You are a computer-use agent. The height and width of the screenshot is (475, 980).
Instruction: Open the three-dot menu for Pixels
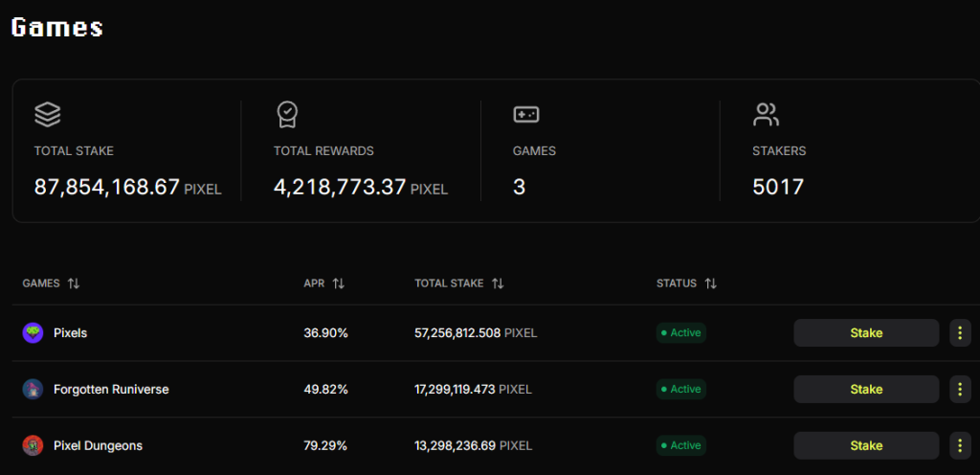(960, 333)
